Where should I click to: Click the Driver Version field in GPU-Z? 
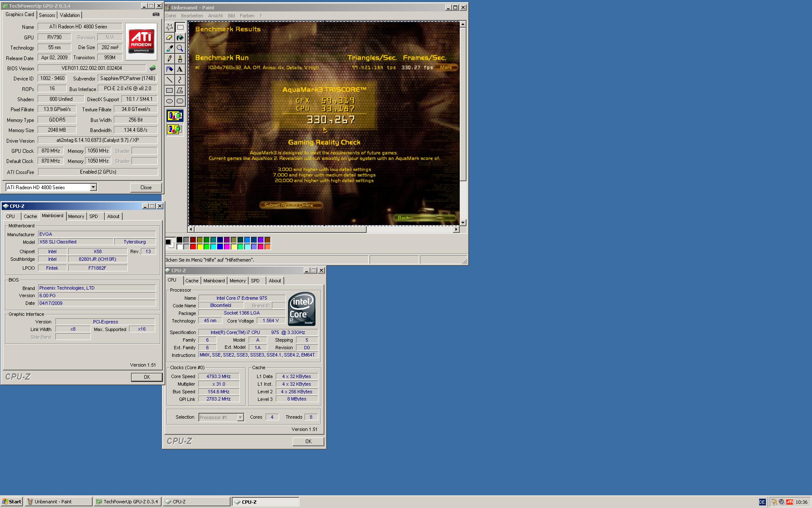coord(98,141)
